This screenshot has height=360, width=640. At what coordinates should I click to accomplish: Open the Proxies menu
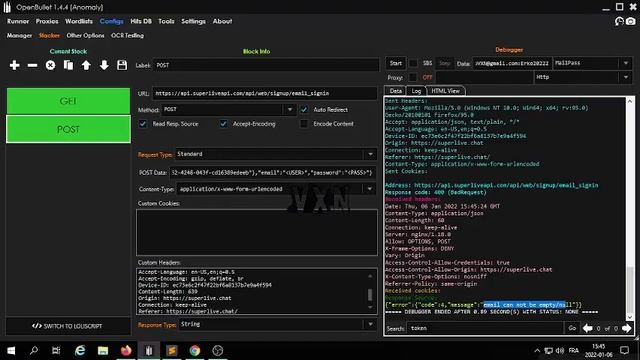point(47,21)
